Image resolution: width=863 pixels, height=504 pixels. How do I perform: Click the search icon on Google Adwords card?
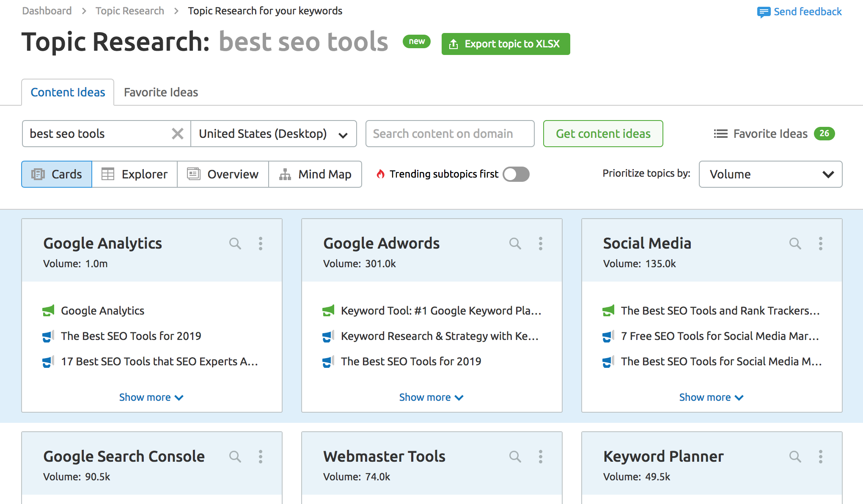(x=515, y=244)
